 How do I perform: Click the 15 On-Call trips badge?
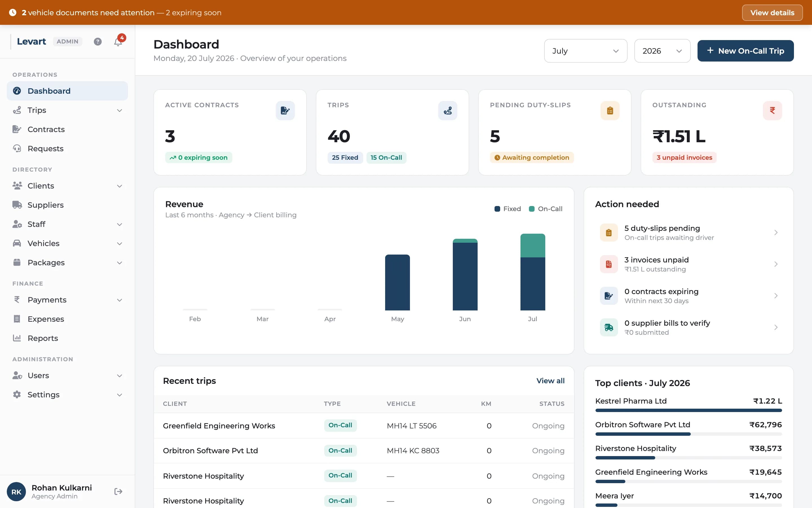386,157
